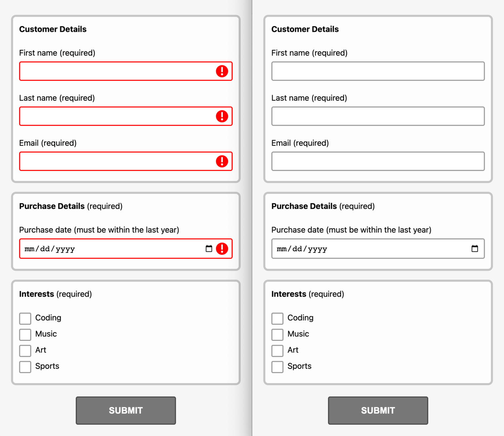Toggle Music checkbox in left form
Viewport: 504px width, 436px height.
tap(25, 334)
